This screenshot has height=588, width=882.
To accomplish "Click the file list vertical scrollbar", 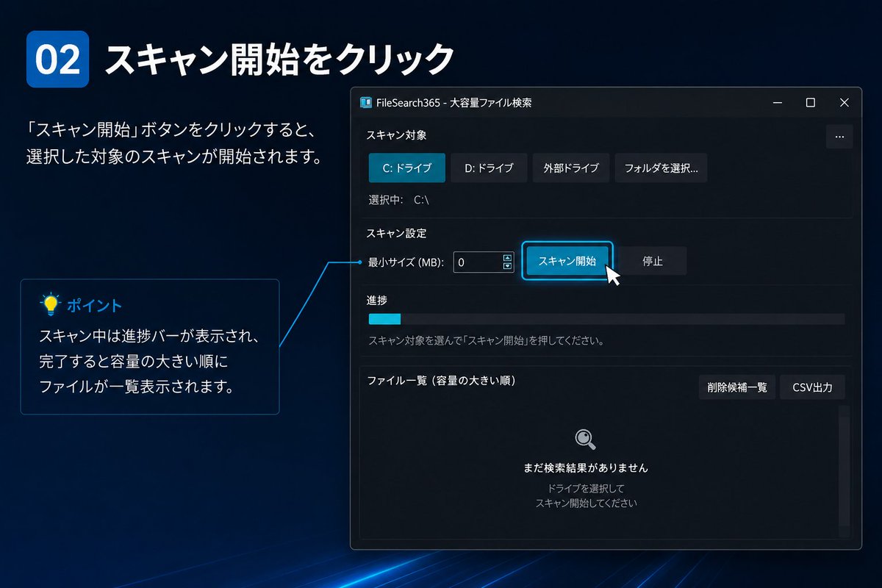I will point(844,470).
